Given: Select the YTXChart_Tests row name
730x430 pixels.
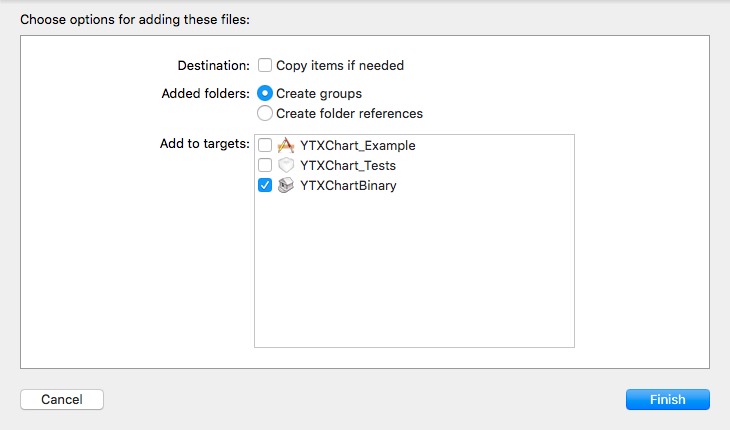Looking at the screenshot, I should click(348, 165).
